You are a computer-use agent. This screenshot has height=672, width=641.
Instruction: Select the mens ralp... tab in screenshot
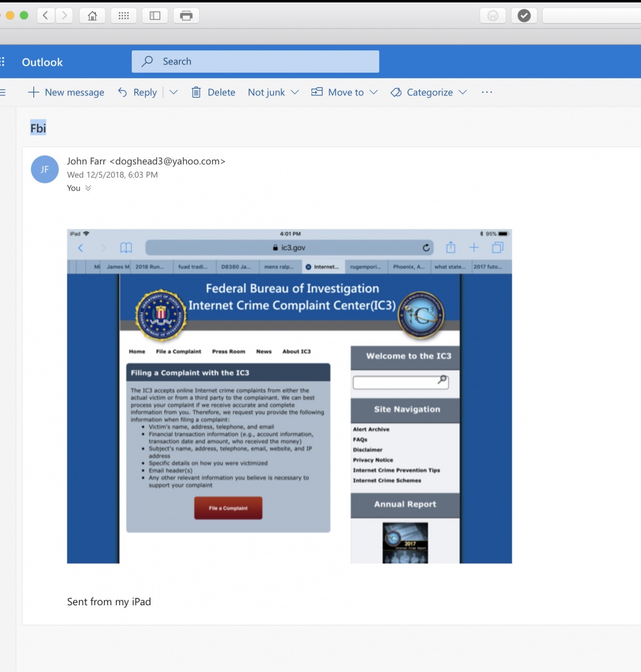[280, 266]
